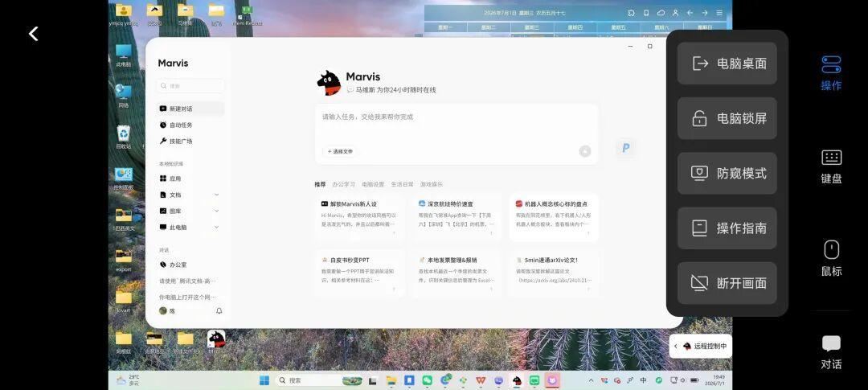Viewport: 868px width, 390px height.
Task: Open Marvis horse icon in the taskbar
Action: pos(517,380)
